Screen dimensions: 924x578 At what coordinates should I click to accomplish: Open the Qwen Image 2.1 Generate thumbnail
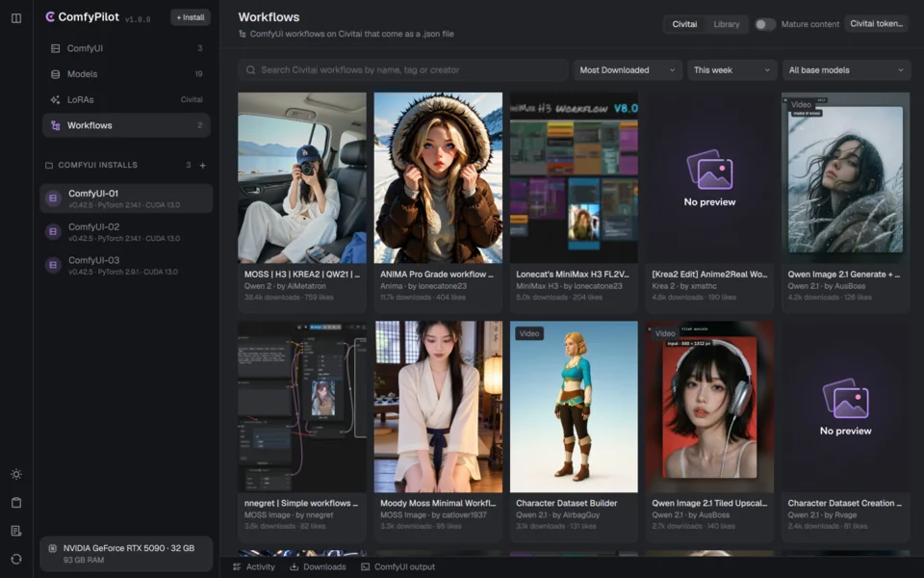pyautogui.click(x=846, y=177)
